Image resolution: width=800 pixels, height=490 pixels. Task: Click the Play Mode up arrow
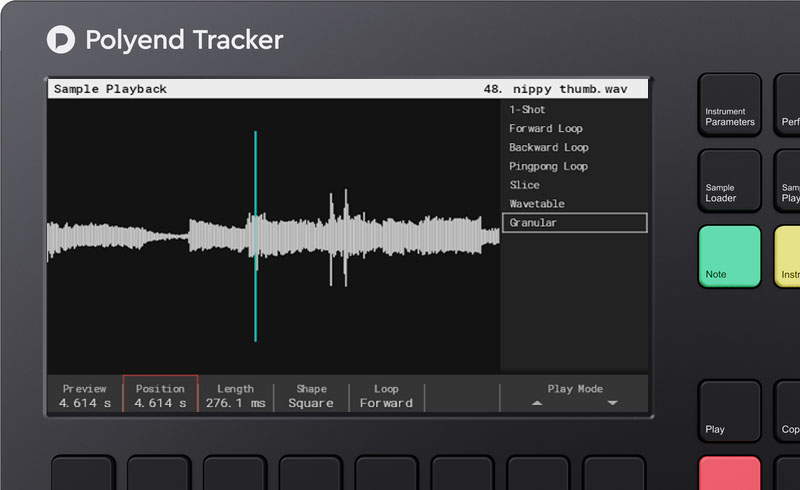pos(537,403)
